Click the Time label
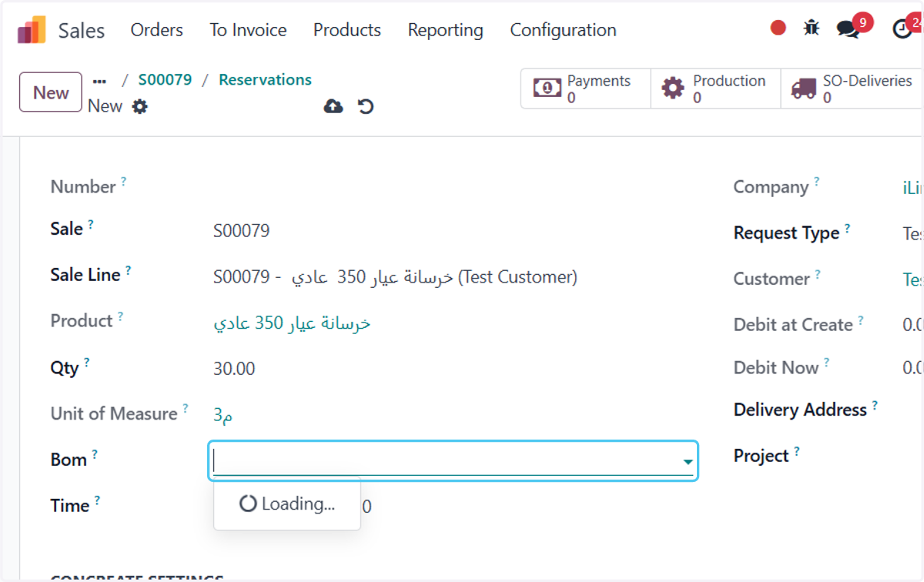This screenshot has width=924, height=582. 70,506
